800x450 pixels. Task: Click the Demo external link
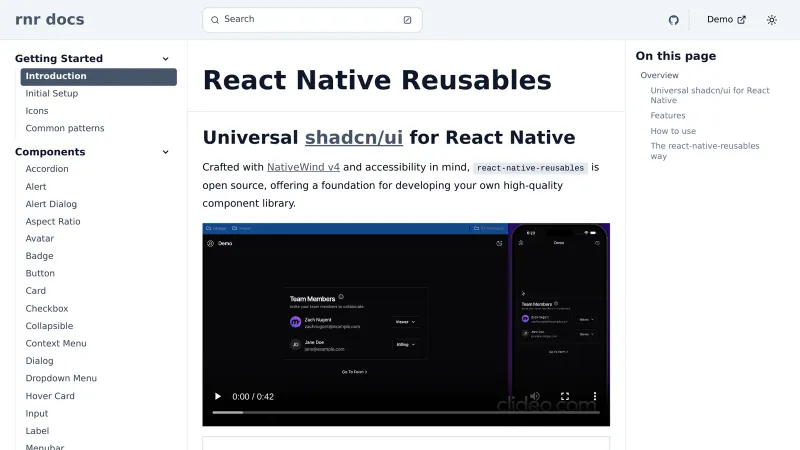(726, 20)
